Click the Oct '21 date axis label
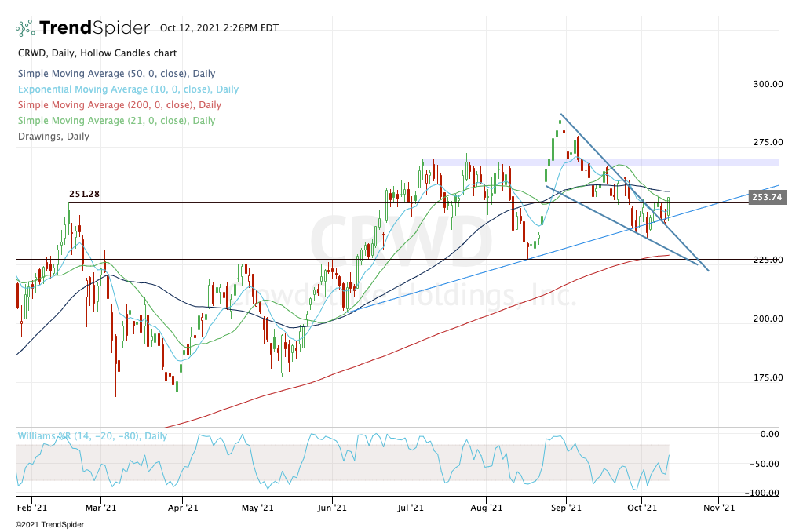This screenshot has height=532, width=803. click(641, 508)
